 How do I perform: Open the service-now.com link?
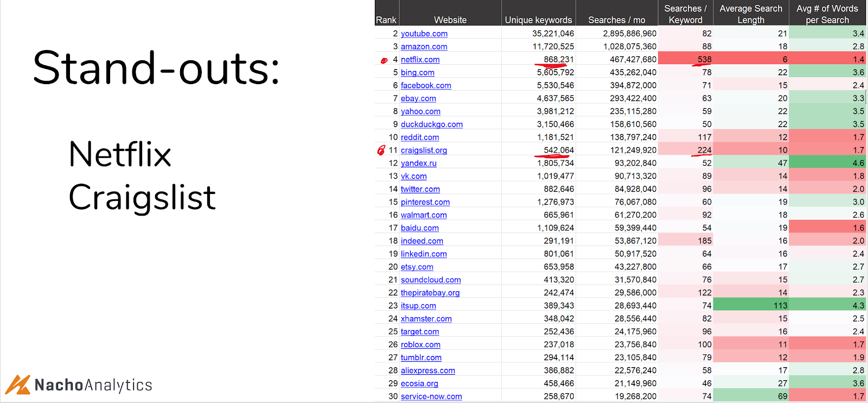[431, 396]
